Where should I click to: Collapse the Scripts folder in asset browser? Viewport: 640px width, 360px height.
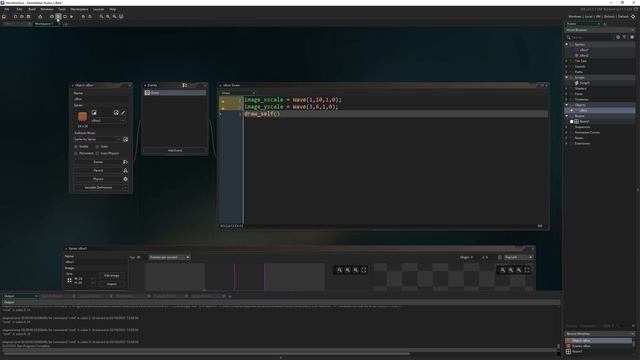[x=567, y=78]
